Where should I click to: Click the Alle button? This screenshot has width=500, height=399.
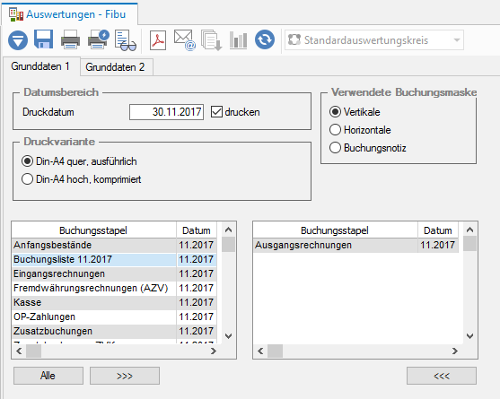tap(48, 376)
